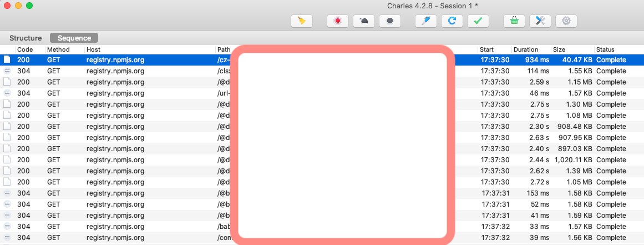Viewport: 644px width, 245px height.
Task: Toggle the red Record button
Action: tap(337, 21)
